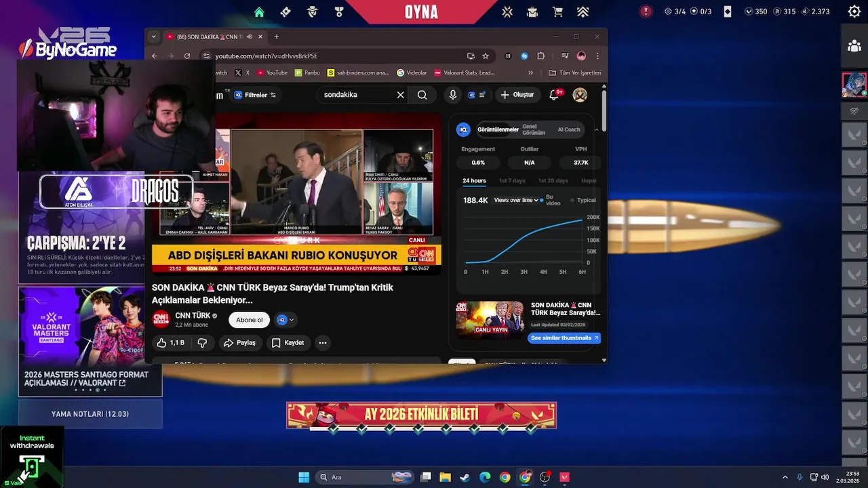Switch to Genel Görünüm tab
This screenshot has height=488, width=868.
pyautogui.click(x=534, y=129)
